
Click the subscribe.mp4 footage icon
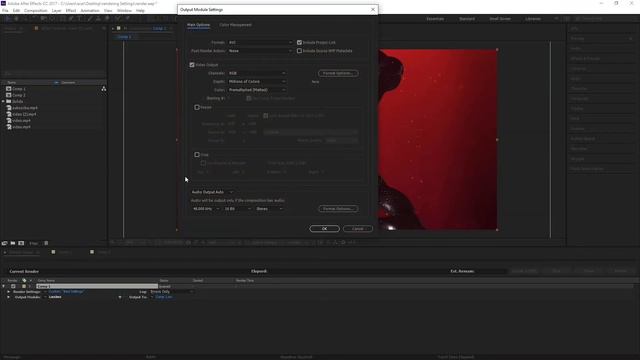pos(9,108)
